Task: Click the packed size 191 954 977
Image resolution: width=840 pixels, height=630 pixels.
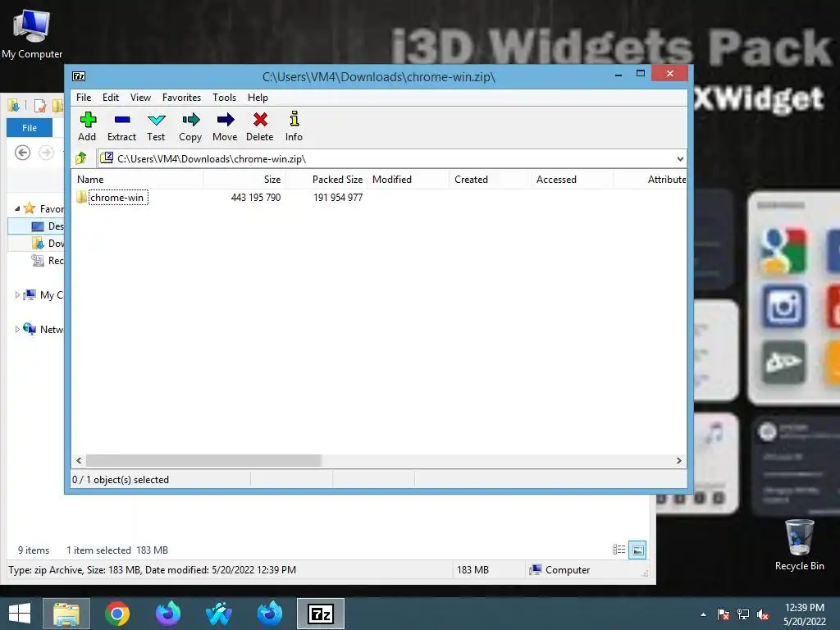Action: pyautogui.click(x=338, y=197)
